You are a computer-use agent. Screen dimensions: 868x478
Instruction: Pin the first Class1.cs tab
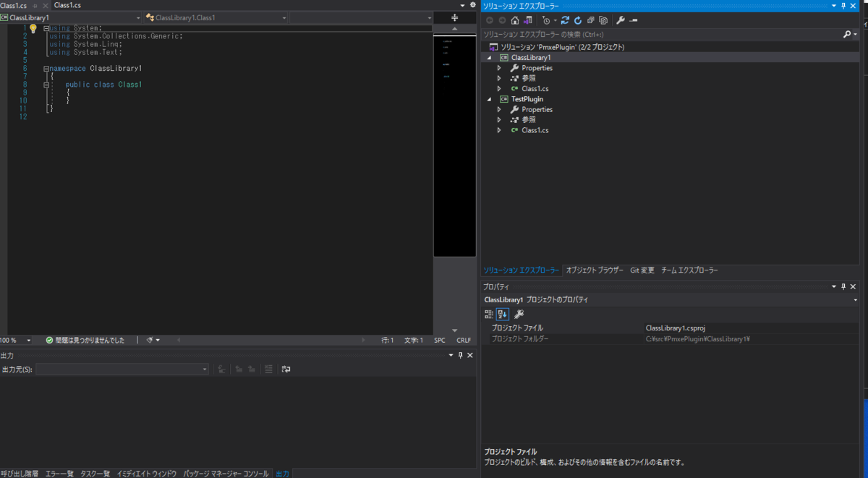(35, 5)
